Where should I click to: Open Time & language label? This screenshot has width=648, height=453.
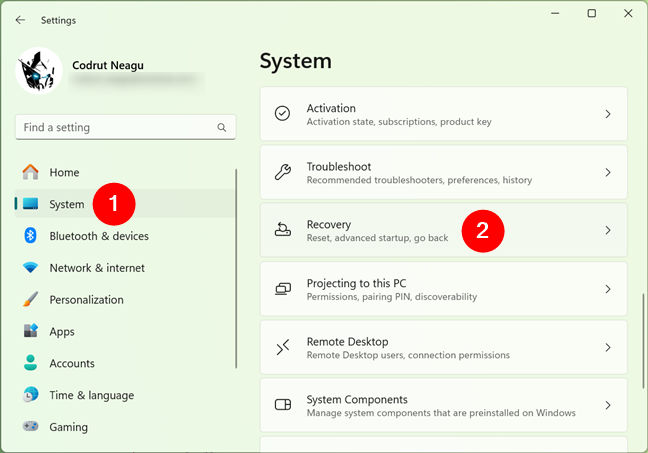[x=92, y=395]
